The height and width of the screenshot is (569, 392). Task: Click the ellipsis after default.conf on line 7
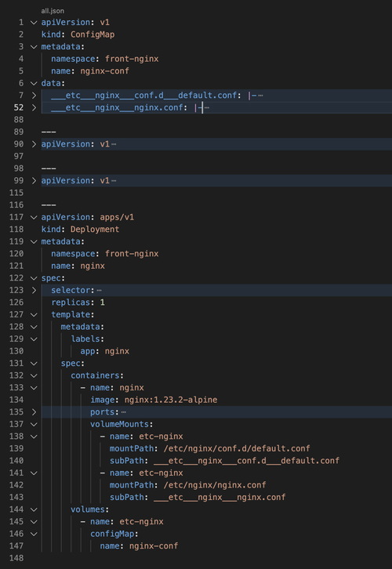260,96
